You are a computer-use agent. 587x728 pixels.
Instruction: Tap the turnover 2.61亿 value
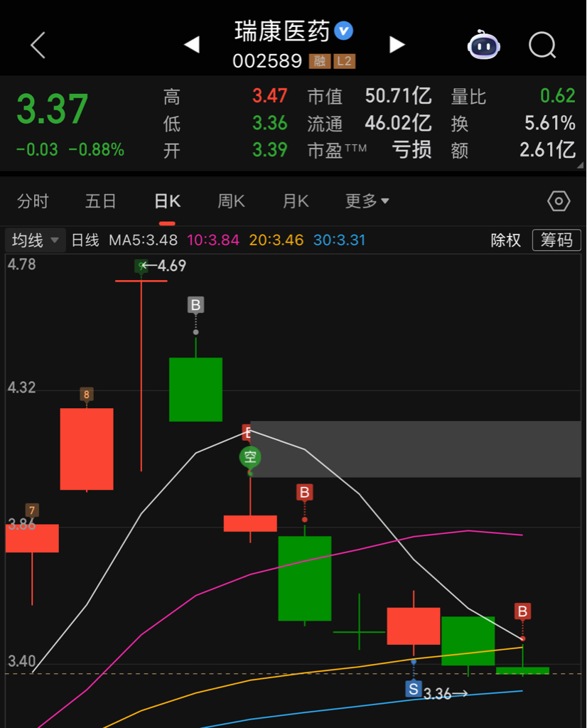coord(547,150)
